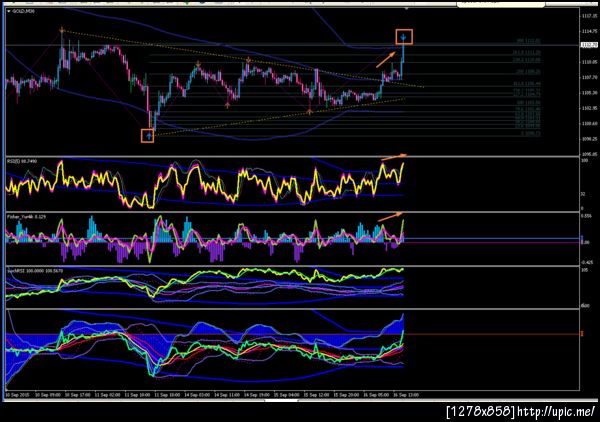Click the highlighted current price label 1112.70

point(589,45)
